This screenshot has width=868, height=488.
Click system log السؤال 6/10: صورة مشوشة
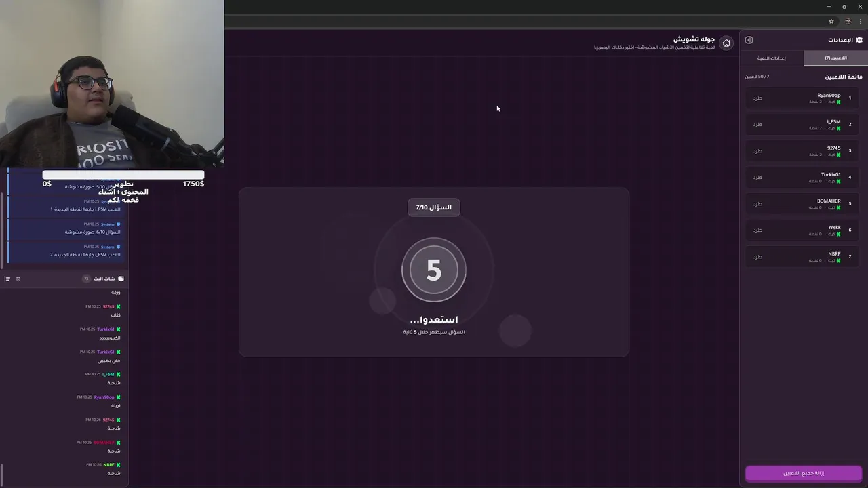(x=93, y=232)
